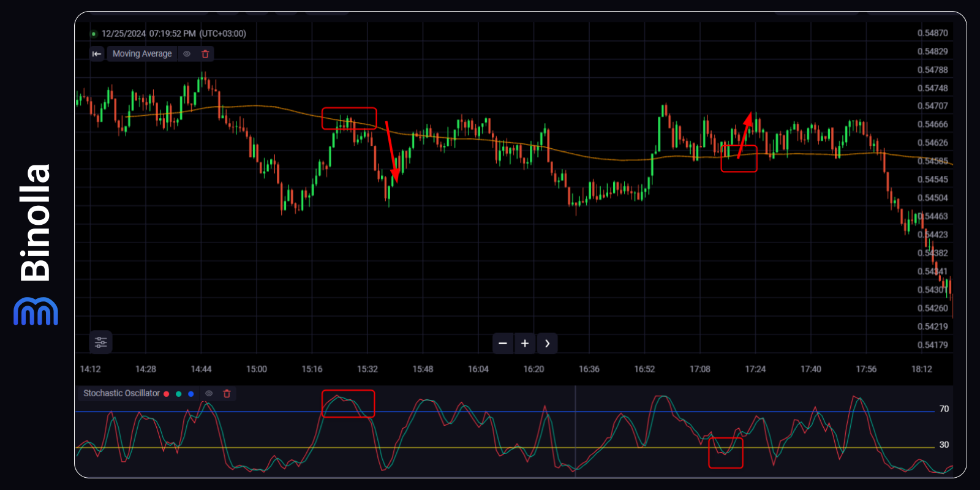980x490 pixels.
Task: Open the Stochastic Oscillator indicator label
Action: tap(121, 393)
